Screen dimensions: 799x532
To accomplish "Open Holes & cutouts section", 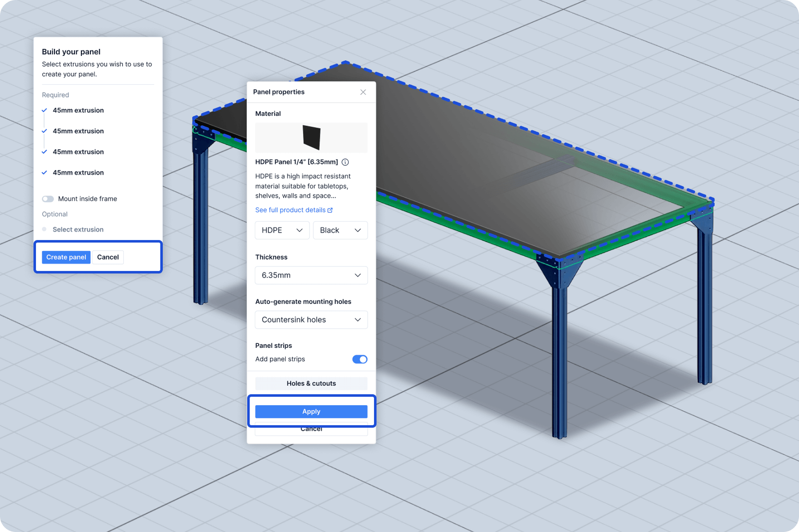I will pos(311,384).
